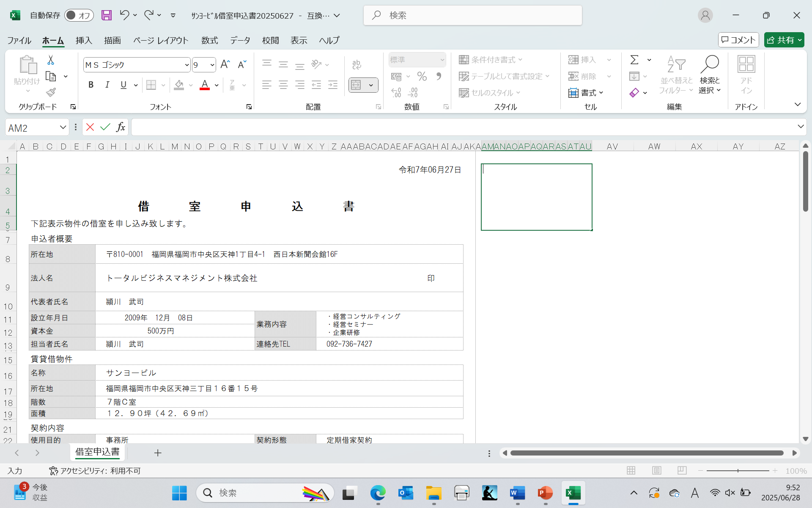Open the font size dropdown
The image size is (812, 508).
click(212, 65)
